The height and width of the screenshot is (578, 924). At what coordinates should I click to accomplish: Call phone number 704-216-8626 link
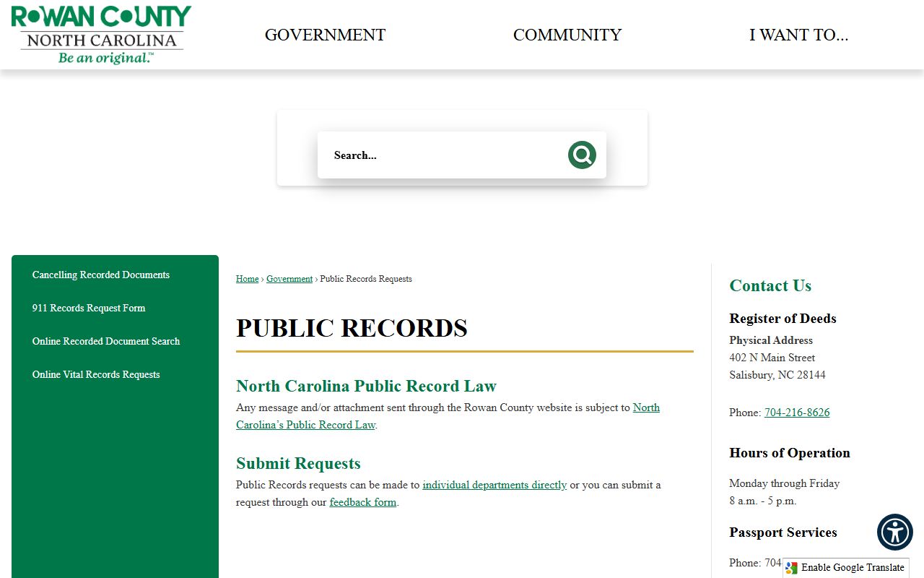(797, 413)
